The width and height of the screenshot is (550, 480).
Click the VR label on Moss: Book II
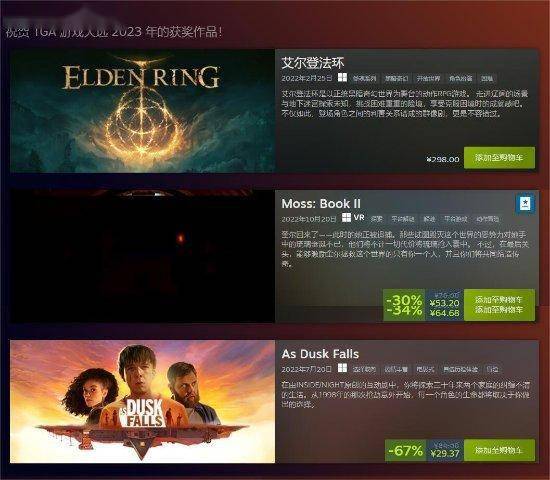click(359, 218)
